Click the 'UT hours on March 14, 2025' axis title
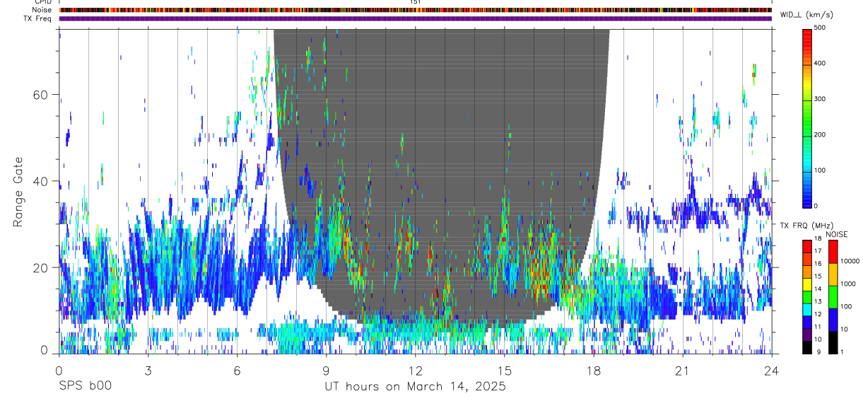 (x=415, y=386)
